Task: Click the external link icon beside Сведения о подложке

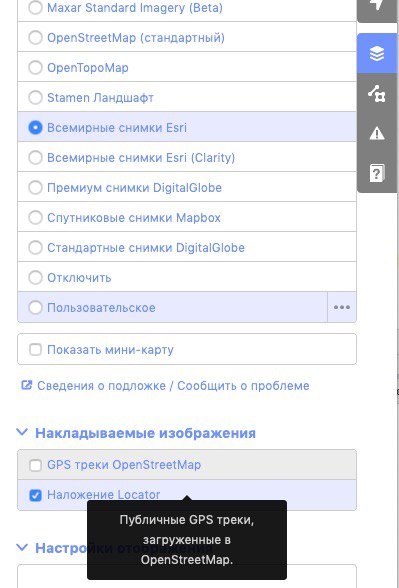Action: 27,385
